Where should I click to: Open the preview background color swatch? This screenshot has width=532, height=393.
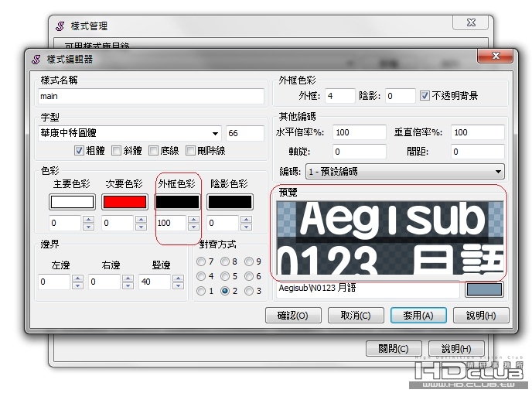pyautogui.click(x=485, y=289)
